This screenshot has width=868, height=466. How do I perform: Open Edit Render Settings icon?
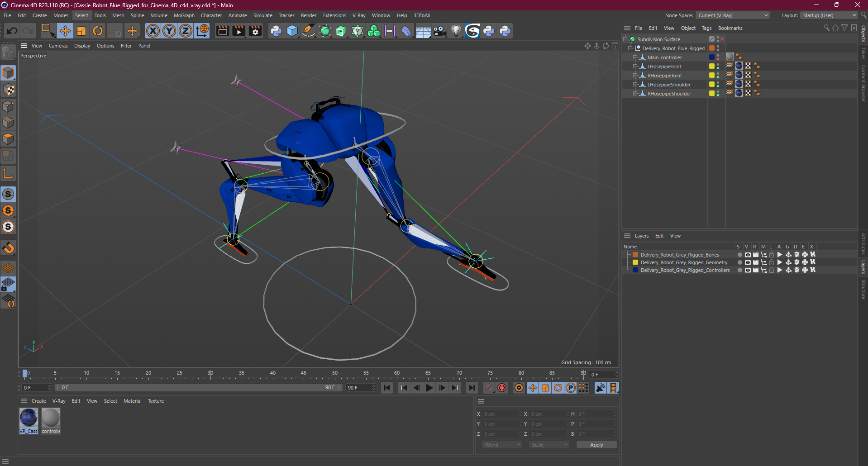point(255,31)
